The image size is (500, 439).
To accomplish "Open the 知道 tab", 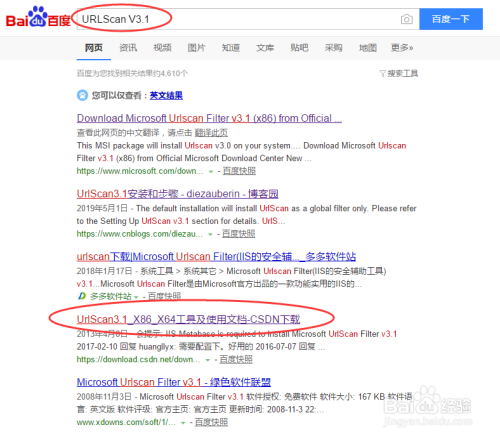I will [231, 48].
